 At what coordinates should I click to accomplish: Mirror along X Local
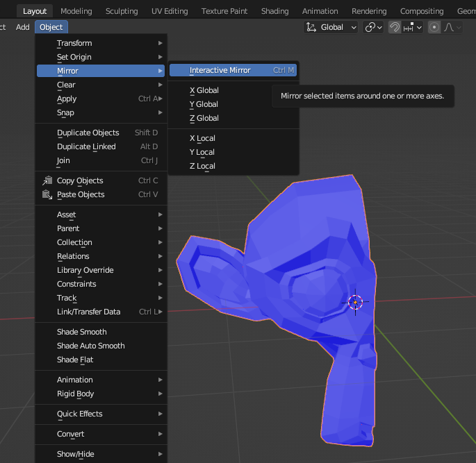pyautogui.click(x=233, y=138)
